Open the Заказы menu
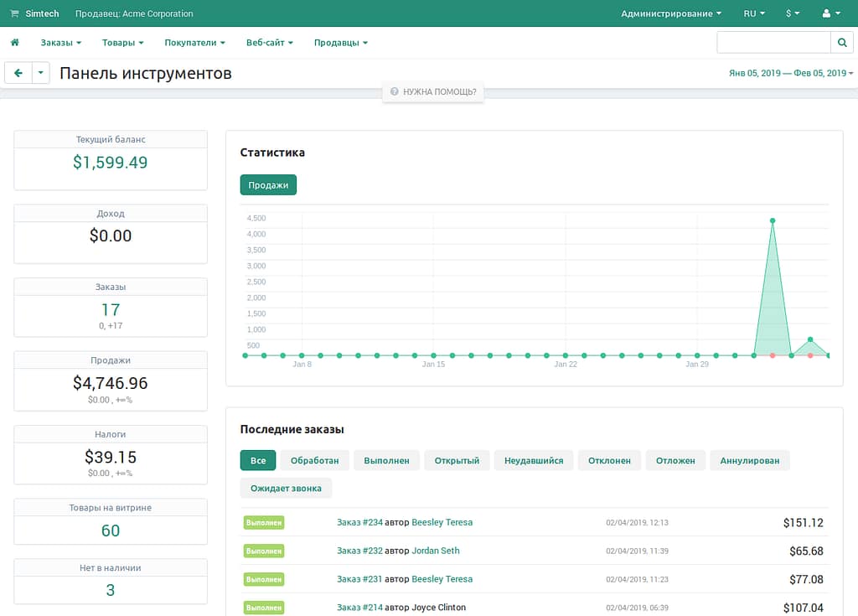Image resolution: width=858 pixels, height=616 pixels. (61, 43)
